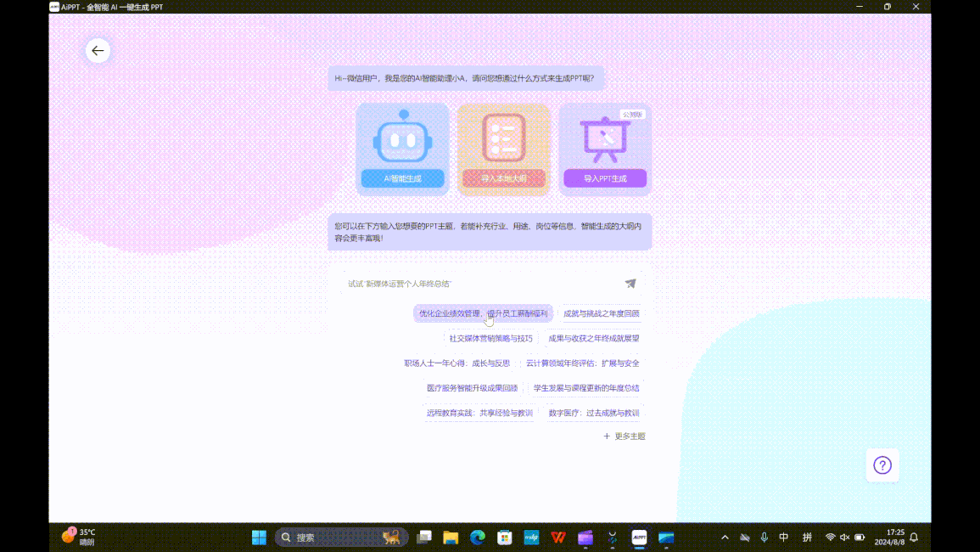The height and width of the screenshot is (552, 980).
Task: Select topic 数字医疗：过去成就与教训
Action: (594, 413)
